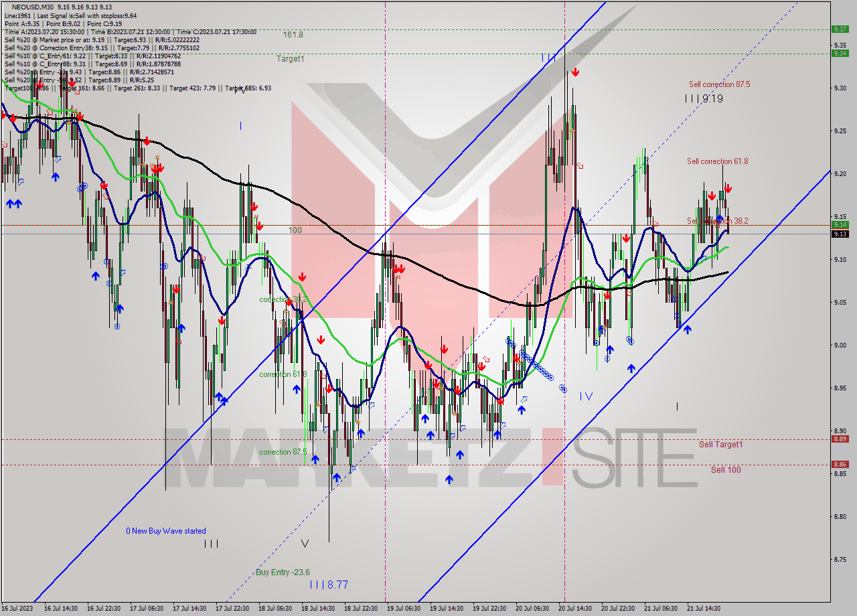Click the '20 Jul 14:30' time axis label

(x=575, y=609)
